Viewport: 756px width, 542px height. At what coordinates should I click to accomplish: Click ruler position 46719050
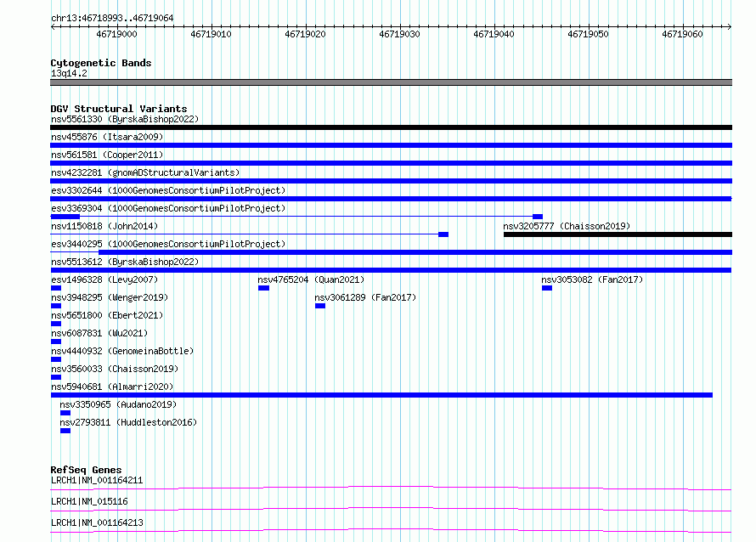click(x=588, y=34)
